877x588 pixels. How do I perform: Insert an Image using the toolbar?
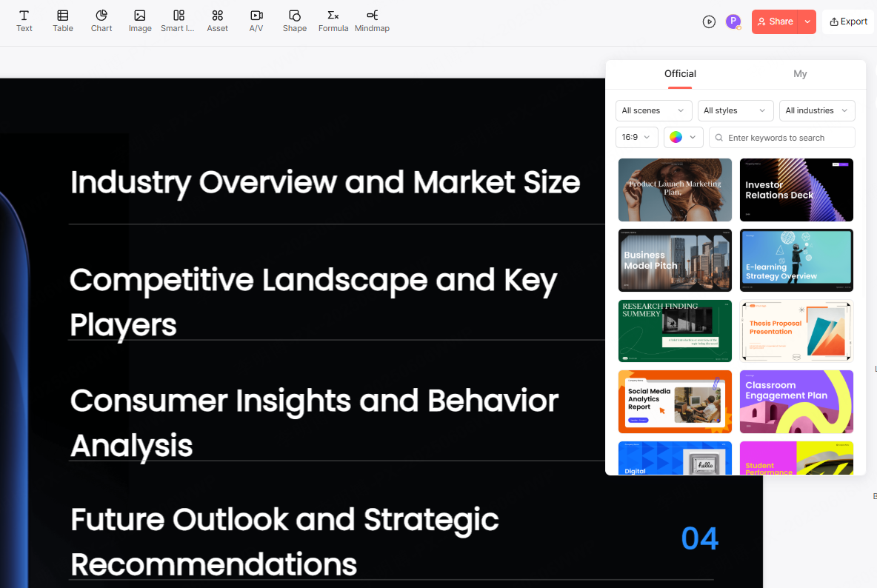coord(139,21)
